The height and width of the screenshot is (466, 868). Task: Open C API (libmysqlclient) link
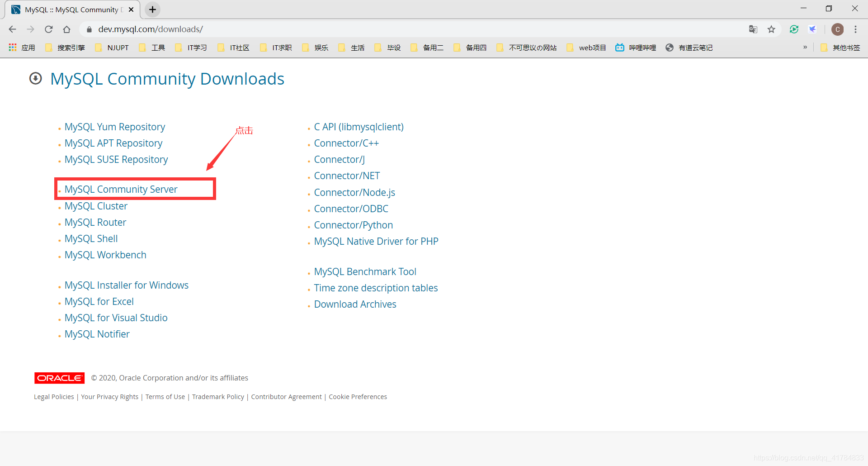click(x=359, y=127)
